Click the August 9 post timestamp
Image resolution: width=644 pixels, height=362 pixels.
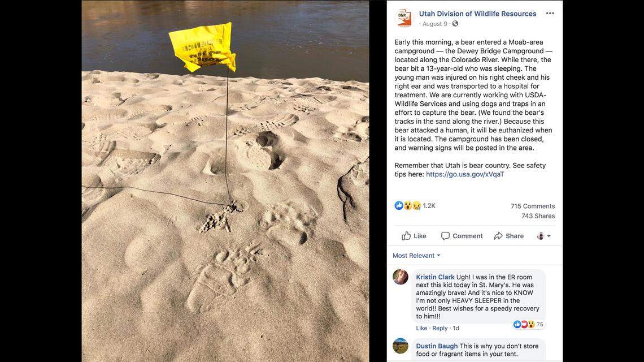(x=435, y=24)
